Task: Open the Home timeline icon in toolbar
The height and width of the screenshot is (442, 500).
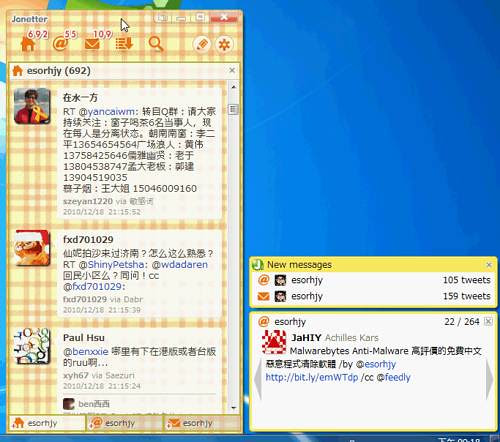Action: click(28, 44)
